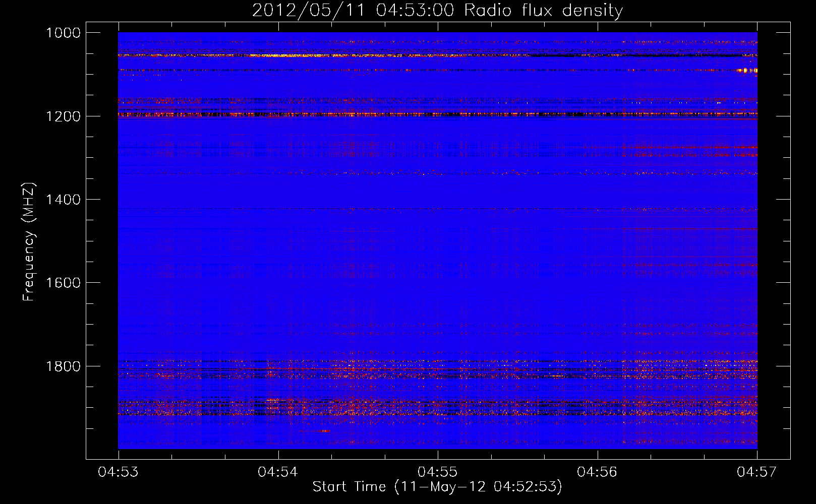Click the "Start Time (11-May-12 04:52:53)" label
816x504 pixels.
[x=437, y=487]
